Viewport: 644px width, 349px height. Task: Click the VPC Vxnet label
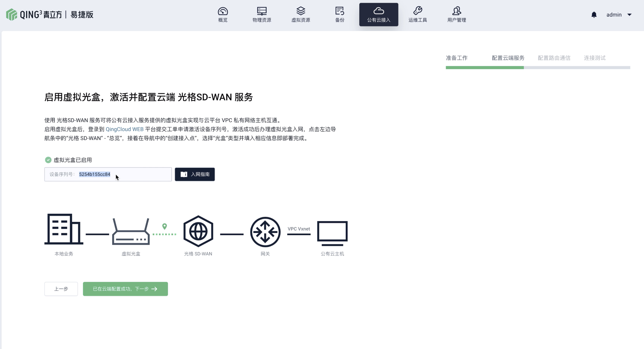(299, 229)
